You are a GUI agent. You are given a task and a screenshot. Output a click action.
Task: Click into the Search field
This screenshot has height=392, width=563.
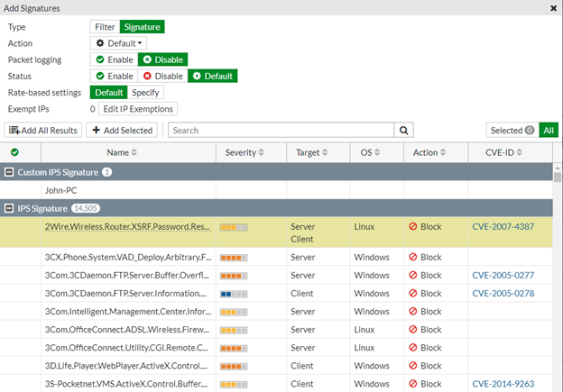pos(281,130)
